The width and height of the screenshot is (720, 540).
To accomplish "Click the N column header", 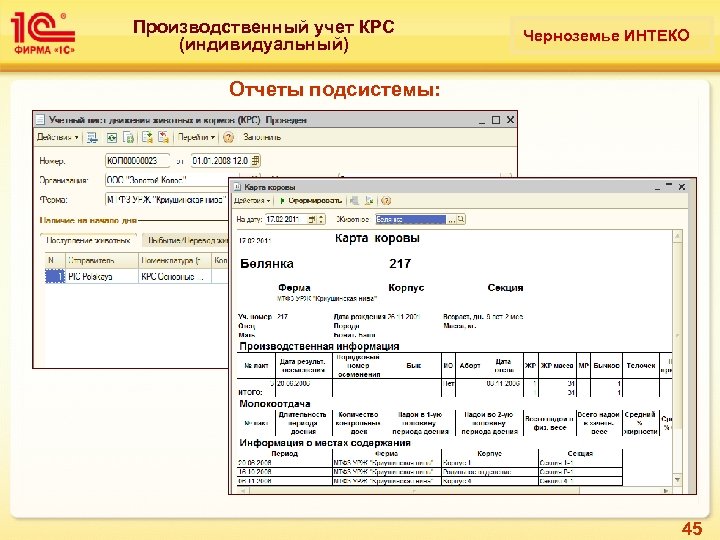I will 55,260.
